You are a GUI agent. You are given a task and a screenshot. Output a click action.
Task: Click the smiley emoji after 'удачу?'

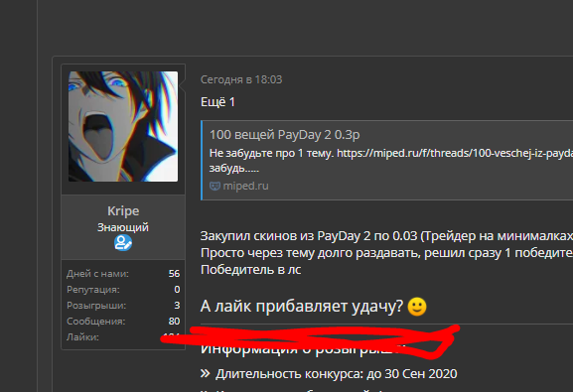417,306
